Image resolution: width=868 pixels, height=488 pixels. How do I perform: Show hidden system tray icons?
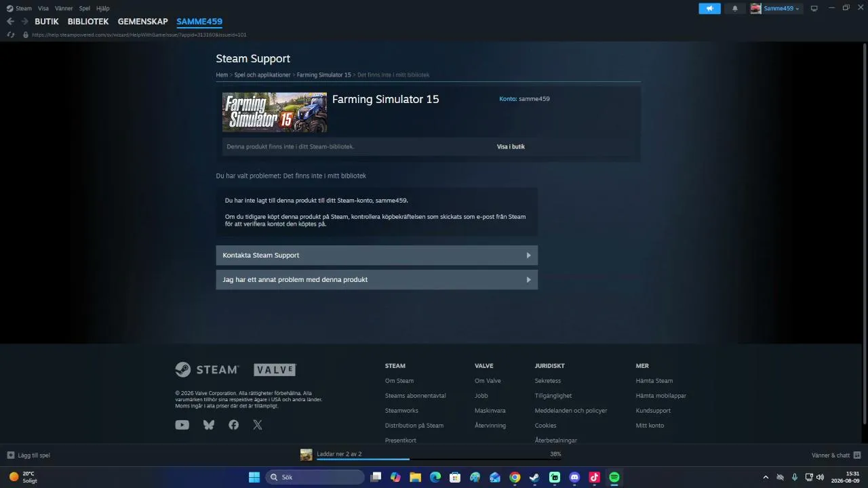pos(766,477)
